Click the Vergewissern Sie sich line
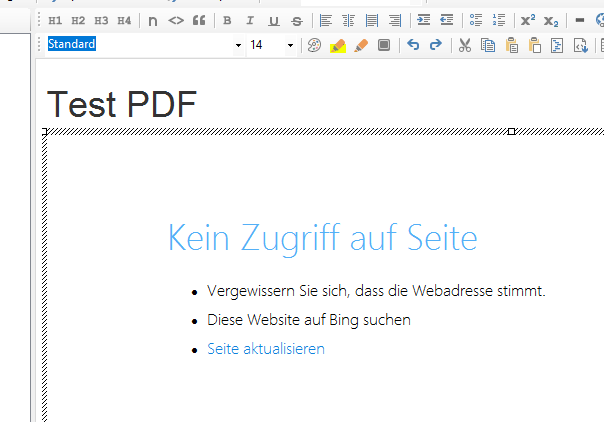Viewport: 604px width, 422px height. pos(376,291)
